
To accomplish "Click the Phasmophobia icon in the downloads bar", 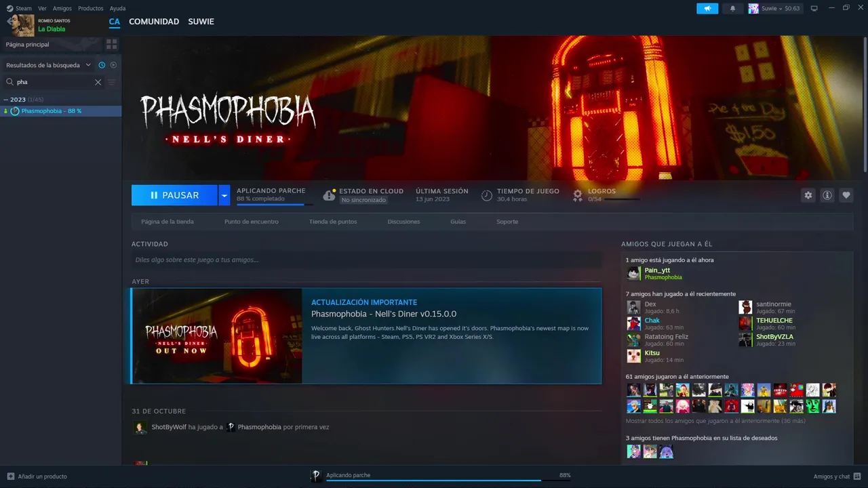I will [316, 476].
